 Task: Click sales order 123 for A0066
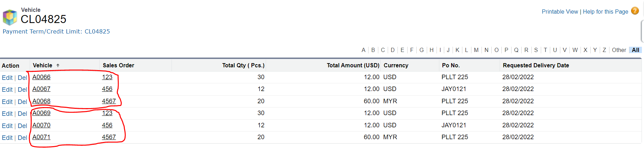click(x=107, y=77)
